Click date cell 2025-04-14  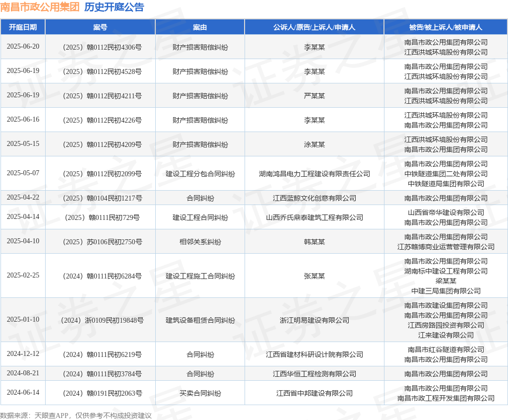[23, 216]
